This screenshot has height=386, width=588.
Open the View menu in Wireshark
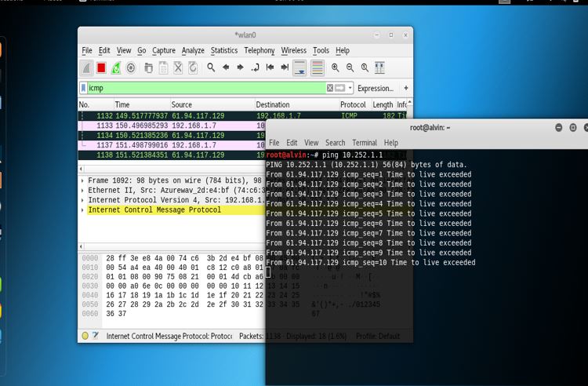(124, 50)
